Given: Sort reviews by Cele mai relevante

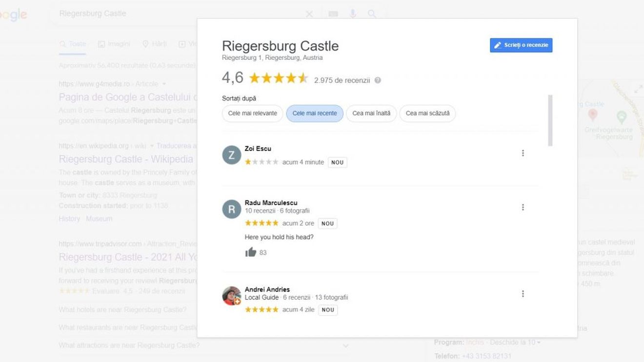Looking at the screenshot, I should [252, 114].
